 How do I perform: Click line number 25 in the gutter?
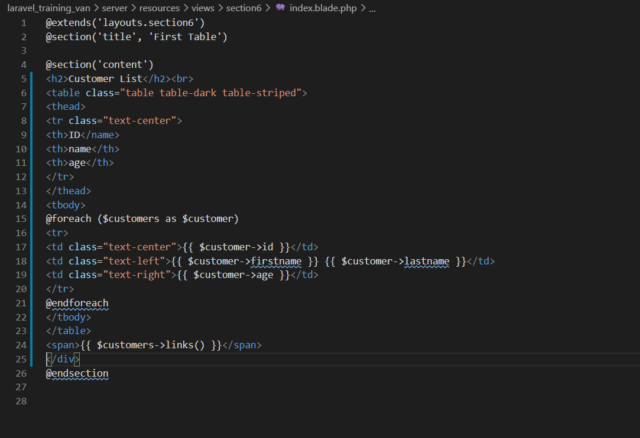click(21, 359)
